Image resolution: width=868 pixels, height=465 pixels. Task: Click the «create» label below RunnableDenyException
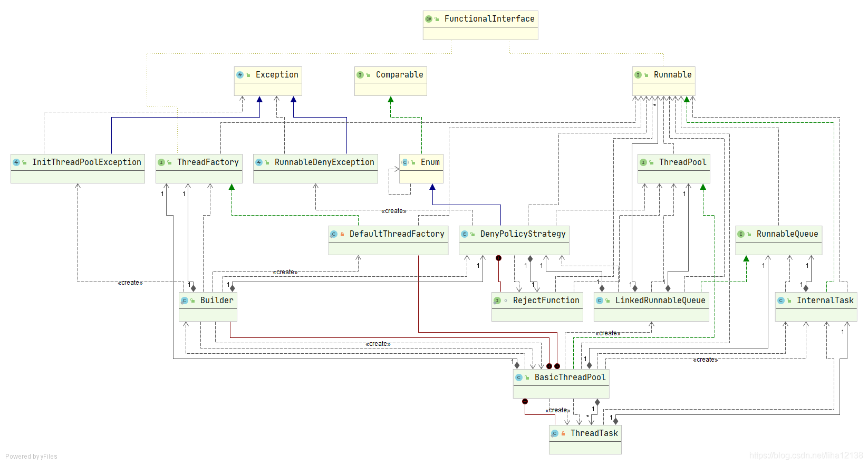[x=394, y=211]
